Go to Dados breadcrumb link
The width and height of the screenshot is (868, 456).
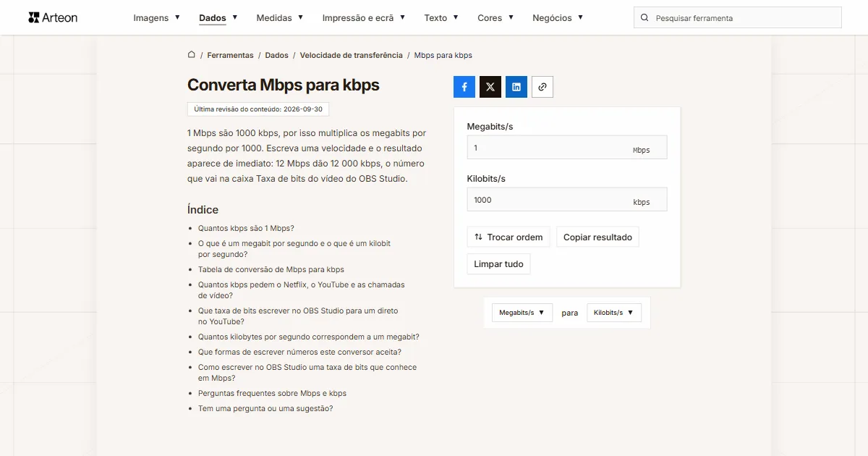click(276, 55)
